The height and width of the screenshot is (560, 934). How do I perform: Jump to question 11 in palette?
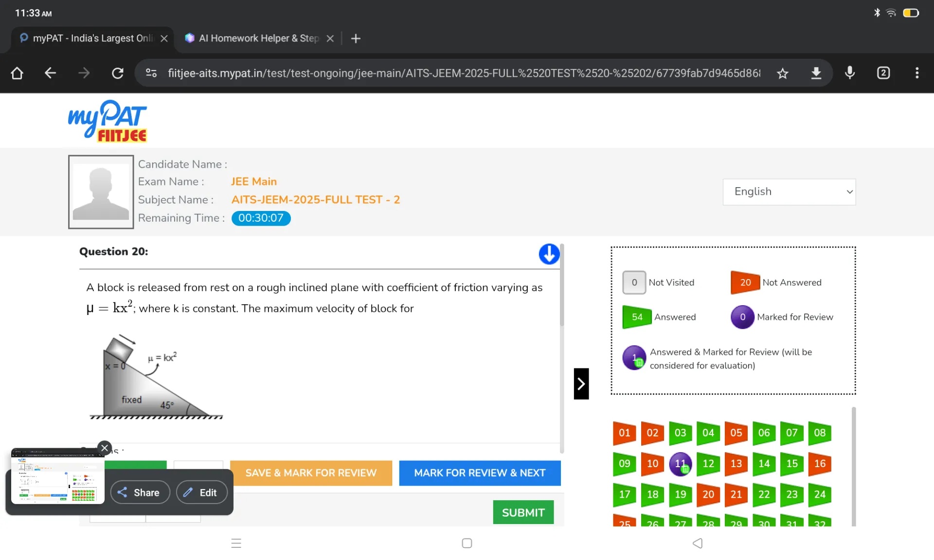680,464
